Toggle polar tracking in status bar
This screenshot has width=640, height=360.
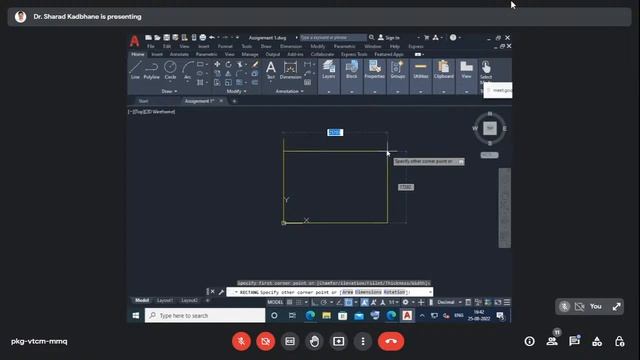tap(324, 302)
